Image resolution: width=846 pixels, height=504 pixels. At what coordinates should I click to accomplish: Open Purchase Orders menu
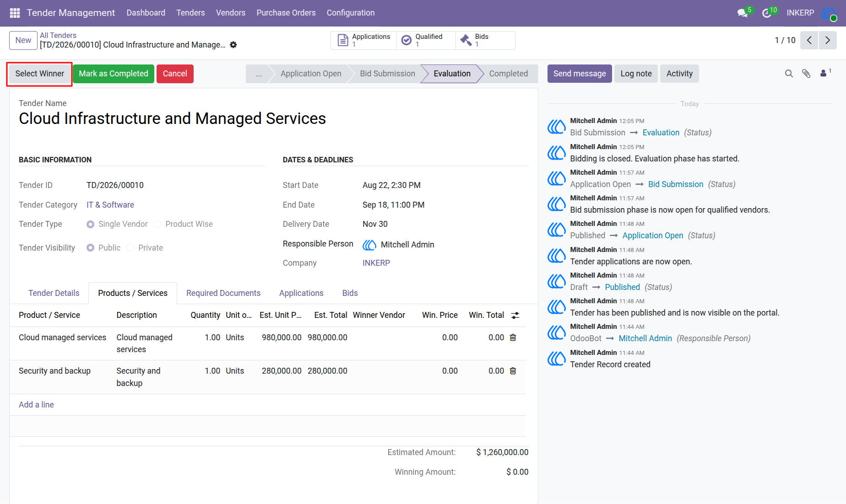(x=286, y=13)
